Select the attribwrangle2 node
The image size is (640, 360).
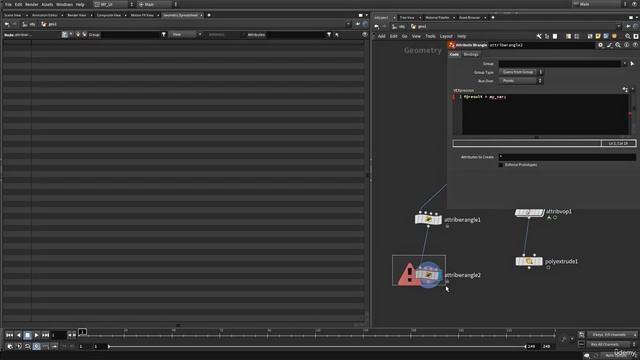coord(429,275)
